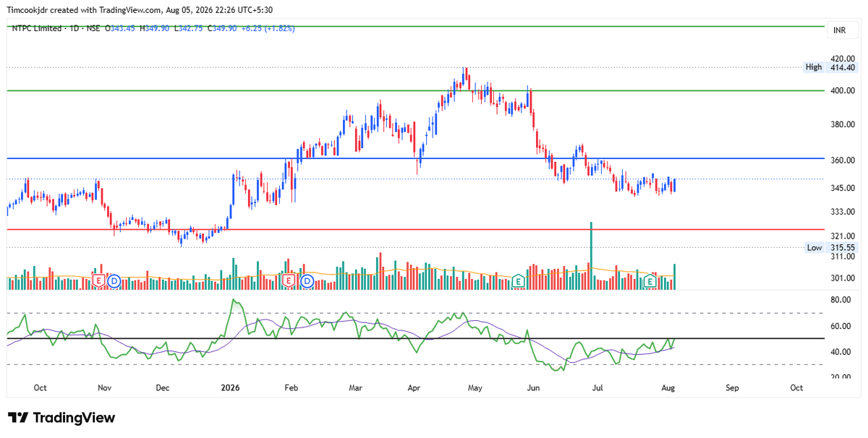The height and width of the screenshot is (438, 868).
Task: Open the red November earnings E marker
Action: [x=98, y=280]
